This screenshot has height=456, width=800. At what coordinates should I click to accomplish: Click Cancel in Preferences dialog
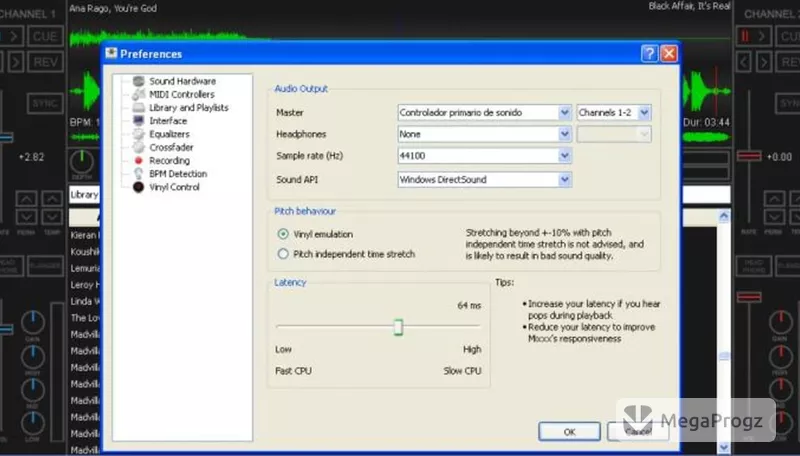coord(638,432)
